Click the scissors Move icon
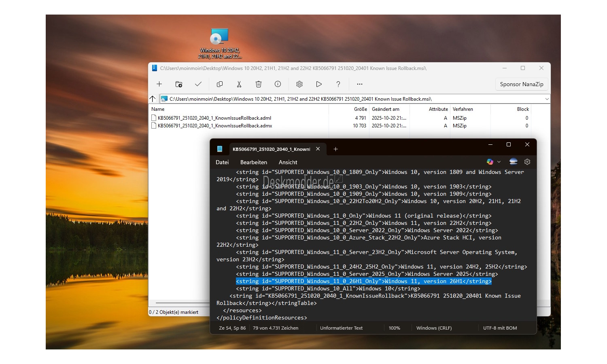Viewport: 607px width, 364px height. point(239,84)
